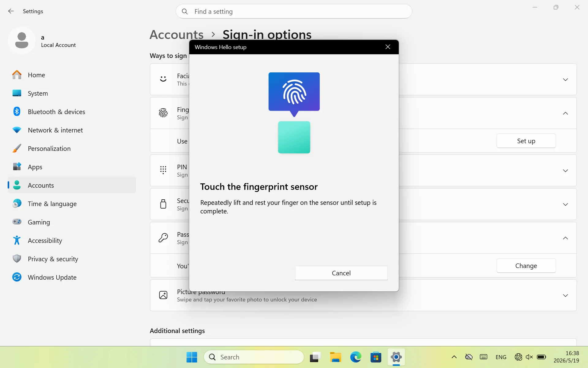The image size is (588, 368).
Task: Cancel the Windows Hello fingerprint setup
Action: coord(341,273)
